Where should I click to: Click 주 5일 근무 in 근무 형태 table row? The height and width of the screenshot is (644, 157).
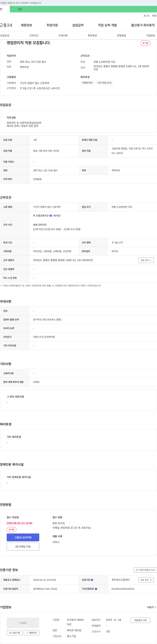[117, 242]
